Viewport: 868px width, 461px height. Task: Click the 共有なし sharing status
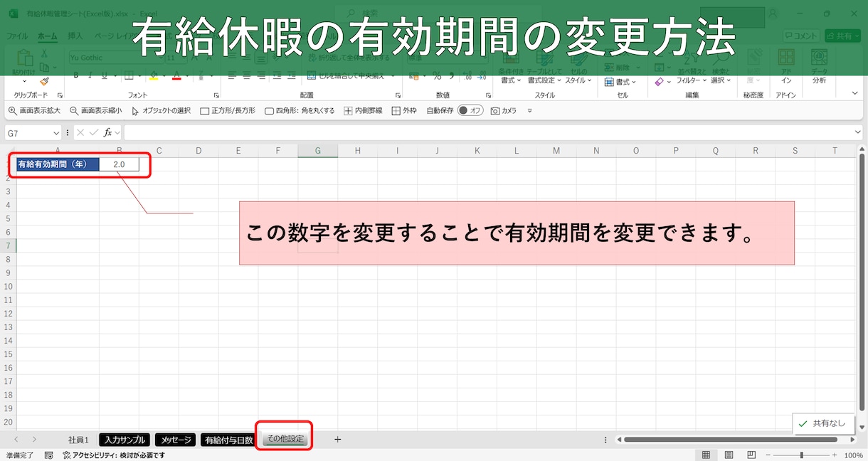[822, 423]
